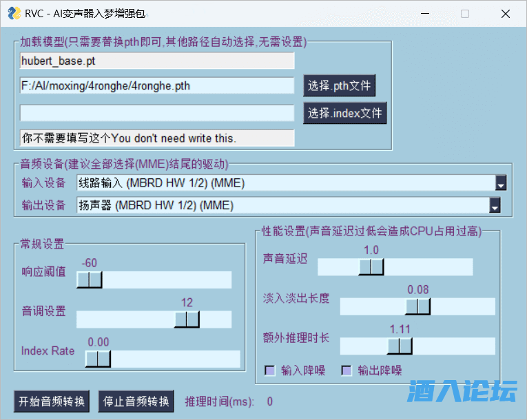Click the 'You don't need write this' field

[157, 138]
